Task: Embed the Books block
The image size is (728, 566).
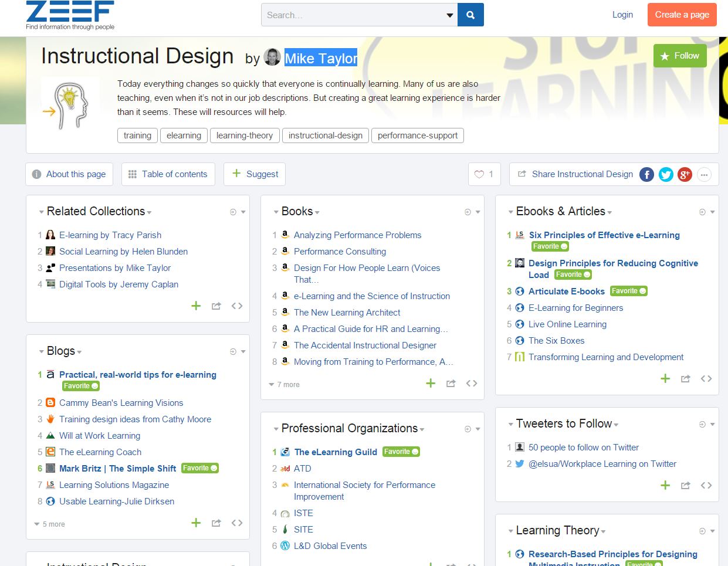Action: 472,384
